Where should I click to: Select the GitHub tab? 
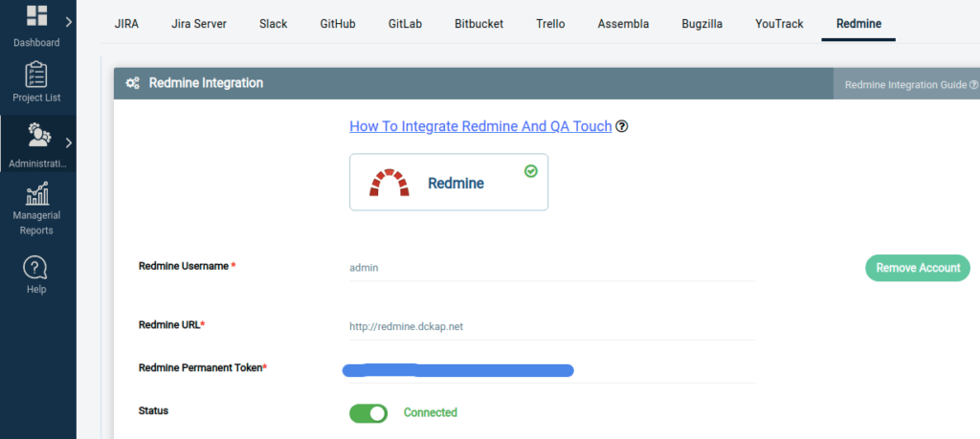(x=338, y=23)
